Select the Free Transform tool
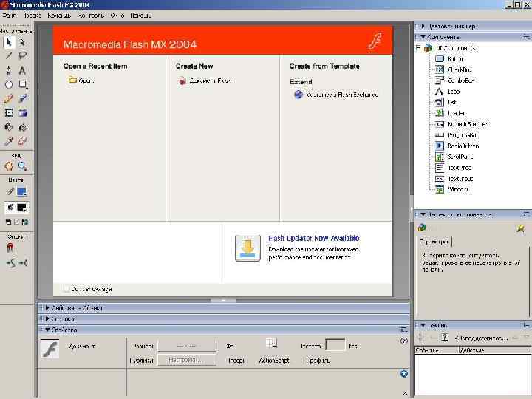 tap(9, 112)
